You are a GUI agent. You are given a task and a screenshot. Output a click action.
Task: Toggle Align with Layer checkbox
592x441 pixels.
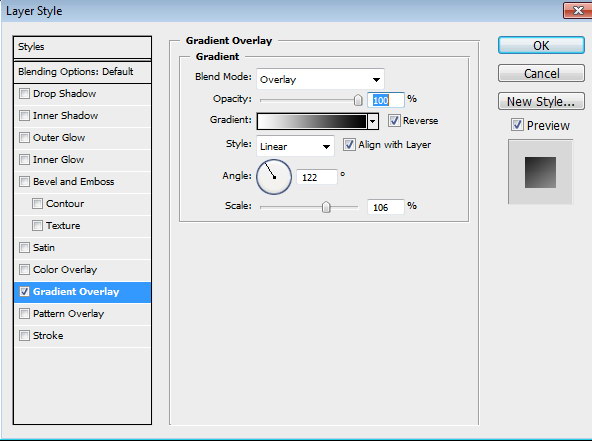349,145
